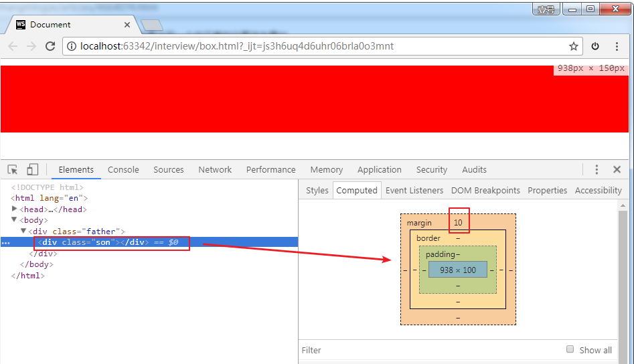
Task: Click the margin top value 10
Action: click(x=459, y=223)
